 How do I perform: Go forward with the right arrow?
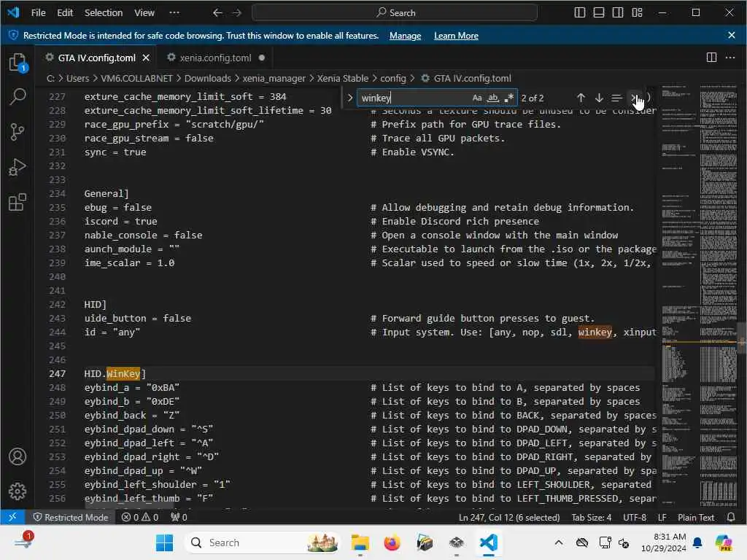click(237, 13)
